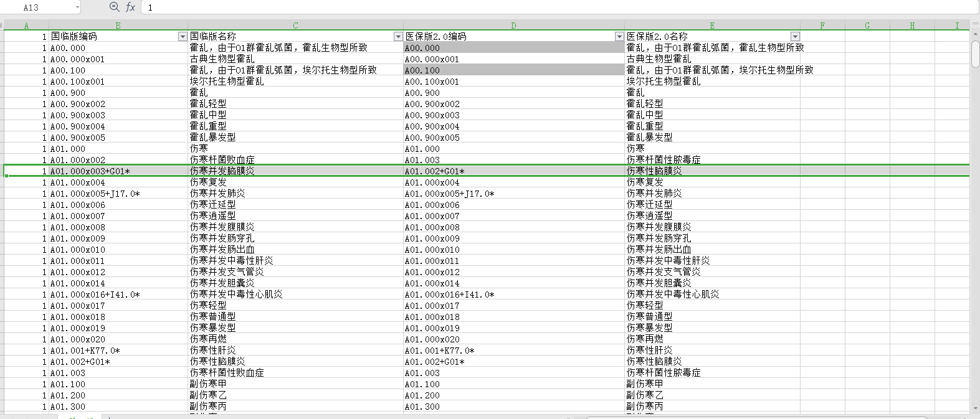This screenshot has height=419, width=980.
Task: Open filter dropdown for 医保版2.0名称 column
Action: pos(795,37)
